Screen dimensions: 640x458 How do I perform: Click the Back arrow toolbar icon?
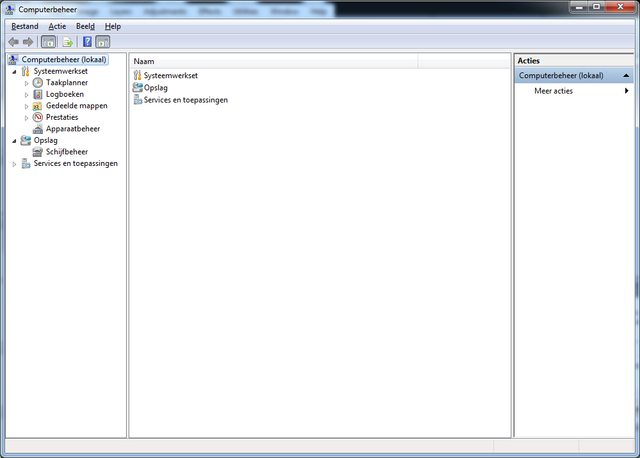click(13, 42)
